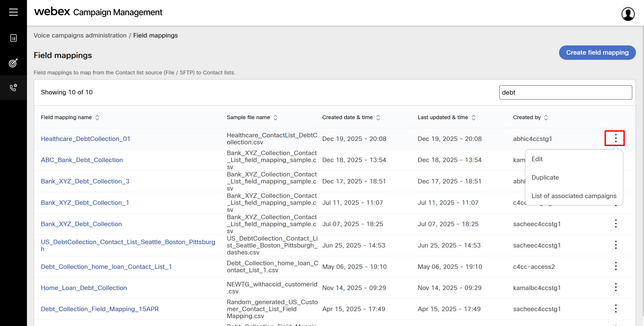Click the Create field mapping button
Viewport: 644px width, 326px height.
click(597, 53)
